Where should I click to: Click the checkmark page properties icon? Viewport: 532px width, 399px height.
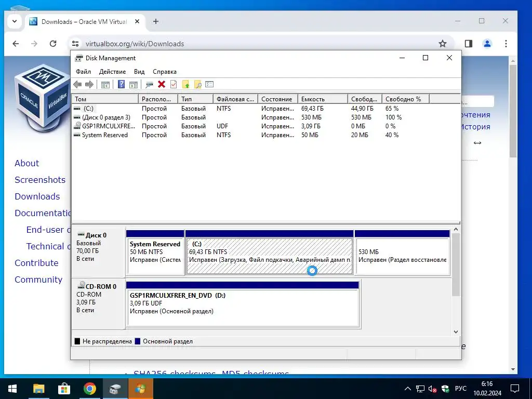(x=174, y=85)
